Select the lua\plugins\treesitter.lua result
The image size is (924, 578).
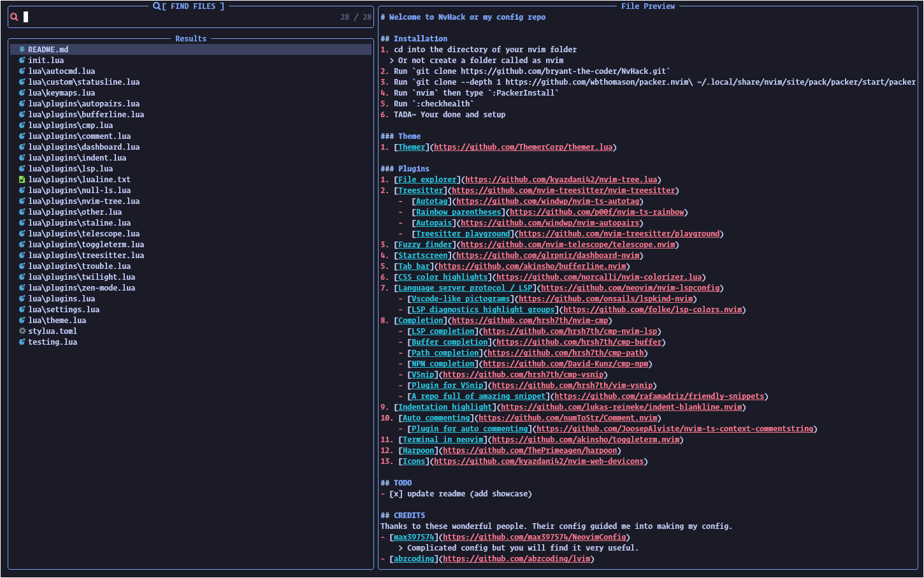(191, 255)
